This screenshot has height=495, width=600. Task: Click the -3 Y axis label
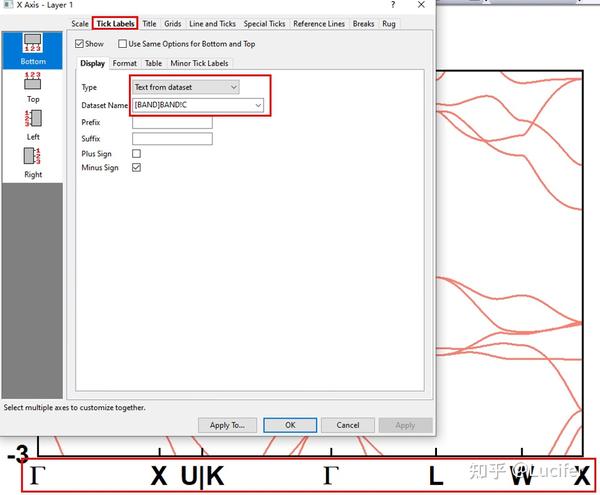click(x=18, y=454)
